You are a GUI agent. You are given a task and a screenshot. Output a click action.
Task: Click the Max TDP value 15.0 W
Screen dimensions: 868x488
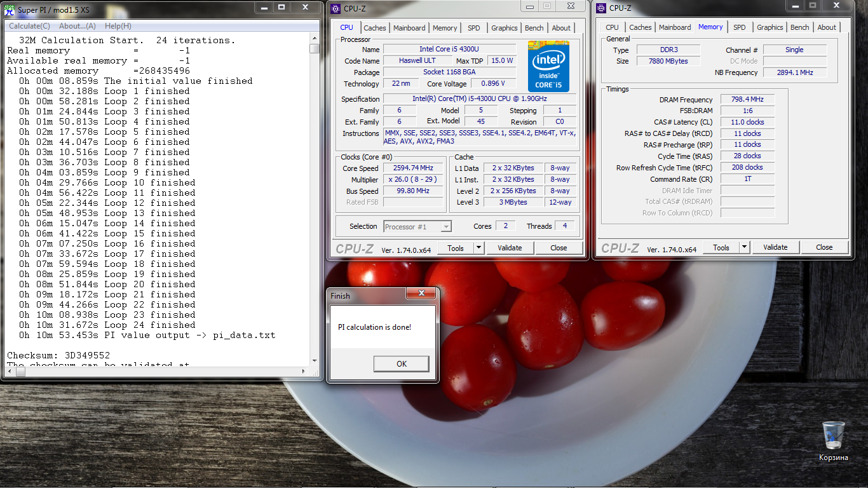click(502, 61)
